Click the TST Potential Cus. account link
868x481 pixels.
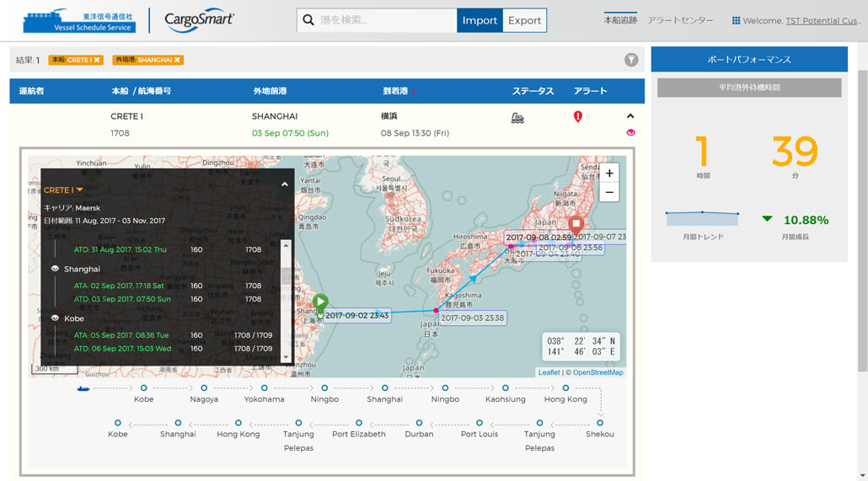click(822, 20)
